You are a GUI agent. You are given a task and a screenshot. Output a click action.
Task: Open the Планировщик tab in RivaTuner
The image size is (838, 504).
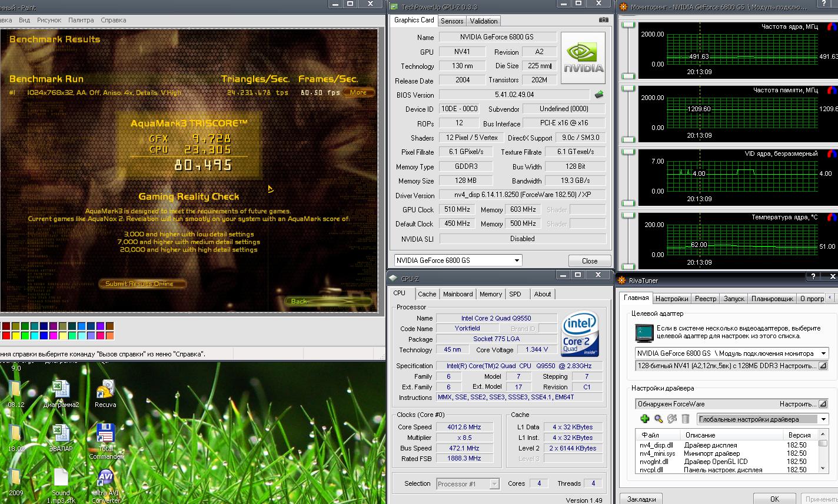773,299
